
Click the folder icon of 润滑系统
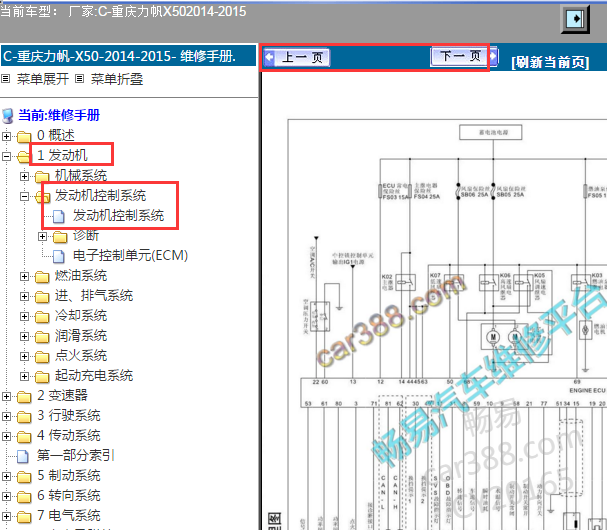coord(42,337)
